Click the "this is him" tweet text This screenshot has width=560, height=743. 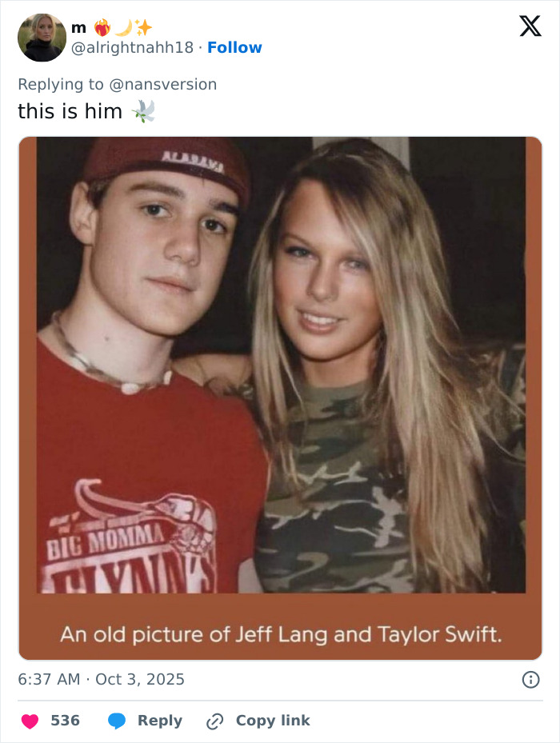[70, 111]
